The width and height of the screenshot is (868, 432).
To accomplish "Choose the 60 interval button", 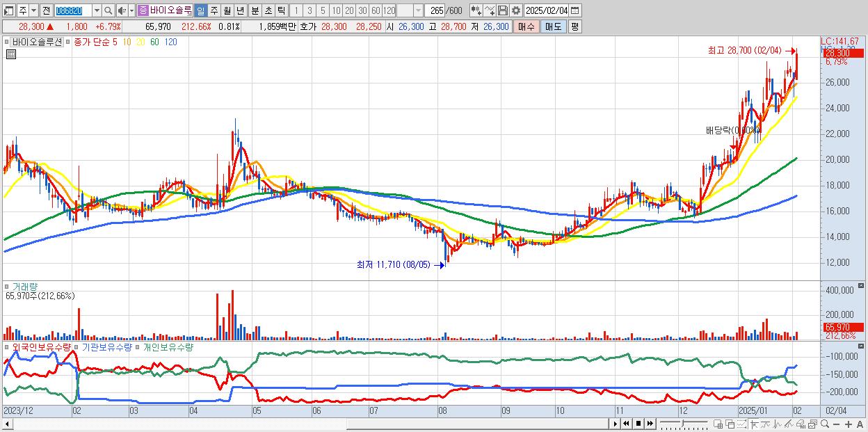I will pyautogui.click(x=376, y=10).
